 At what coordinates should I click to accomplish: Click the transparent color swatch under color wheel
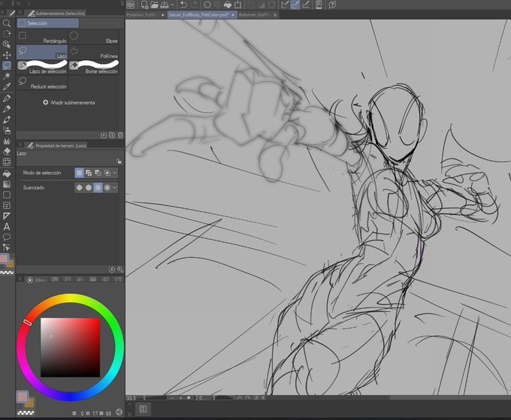click(26, 412)
